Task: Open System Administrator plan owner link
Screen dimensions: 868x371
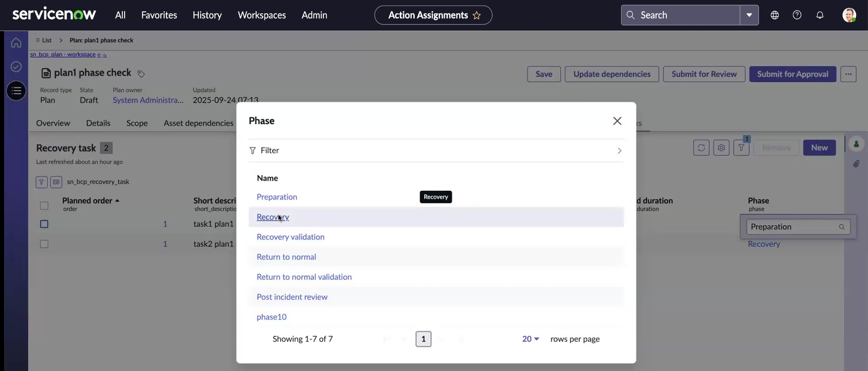Action: (148, 100)
